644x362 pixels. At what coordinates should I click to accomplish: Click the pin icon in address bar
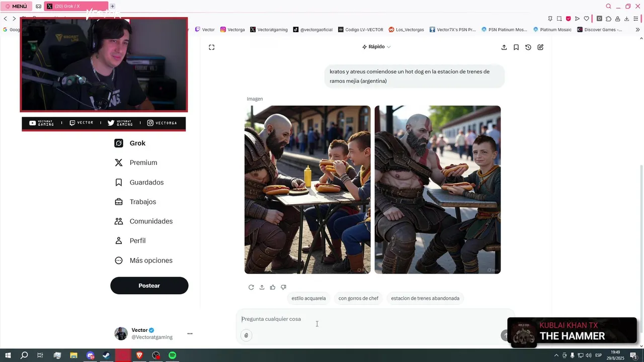pos(550,19)
